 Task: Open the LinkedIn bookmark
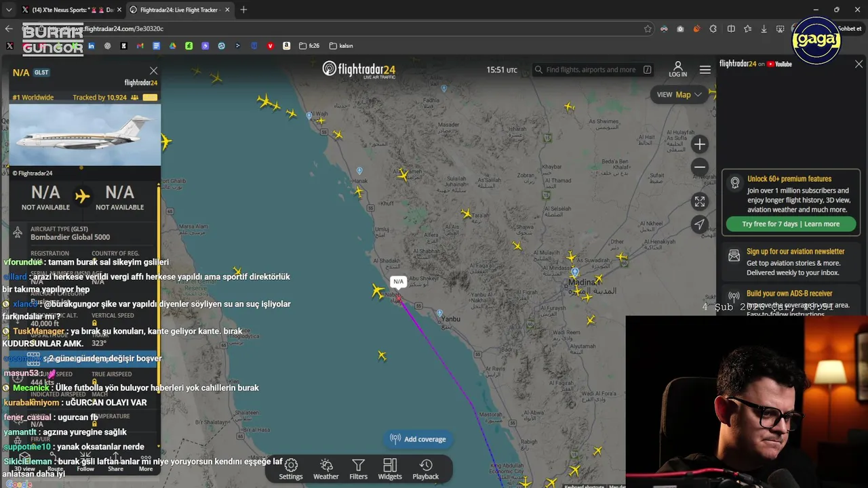[x=91, y=46]
